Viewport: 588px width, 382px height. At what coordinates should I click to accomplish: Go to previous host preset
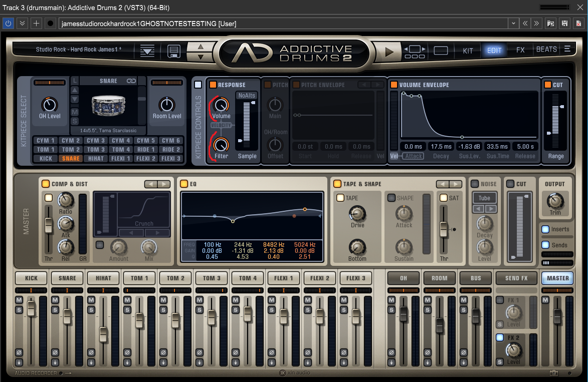[525, 23]
